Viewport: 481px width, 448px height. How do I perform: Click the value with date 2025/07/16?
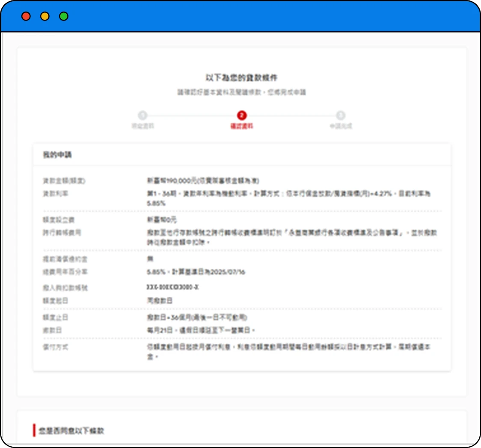(x=196, y=272)
